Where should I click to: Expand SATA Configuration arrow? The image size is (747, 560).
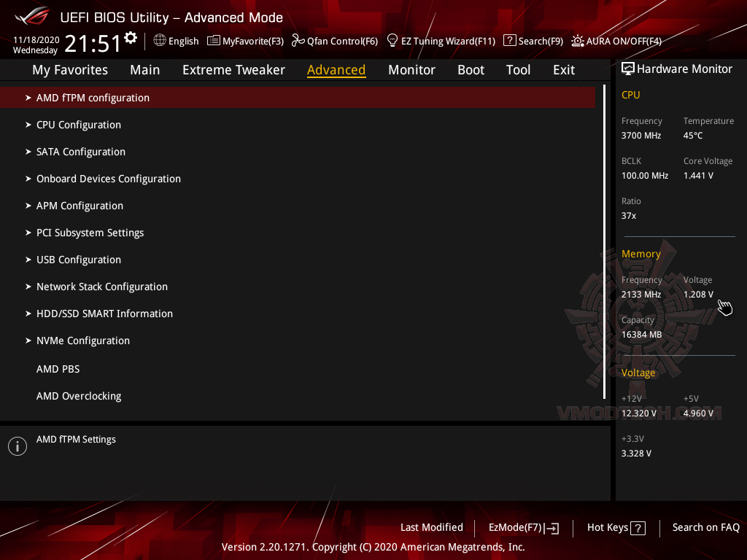28,152
